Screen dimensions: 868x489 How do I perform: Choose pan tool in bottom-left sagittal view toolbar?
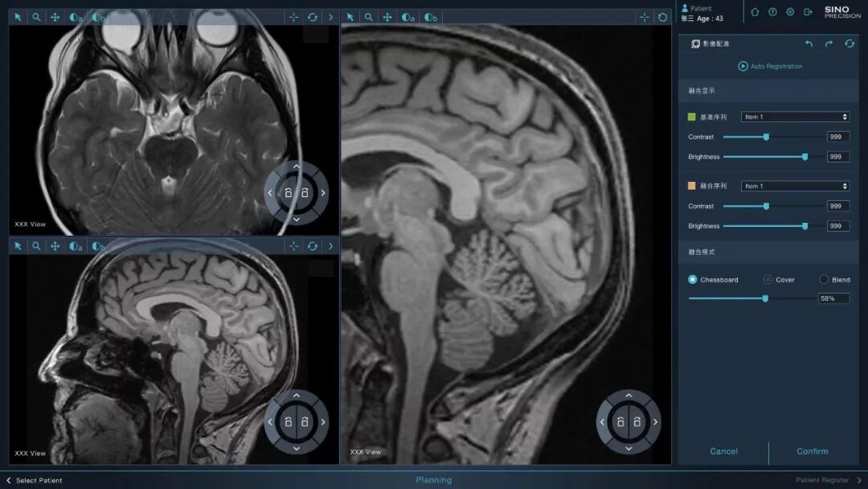click(x=55, y=246)
